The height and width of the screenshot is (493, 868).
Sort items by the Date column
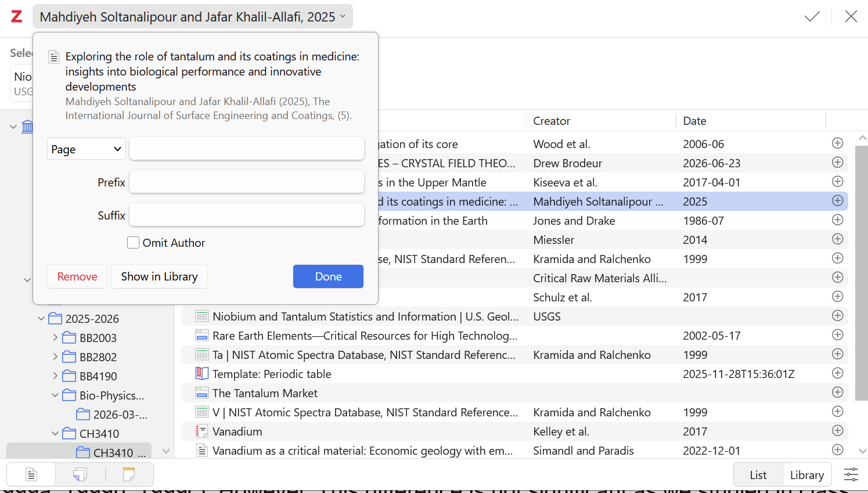pyautogui.click(x=750, y=121)
